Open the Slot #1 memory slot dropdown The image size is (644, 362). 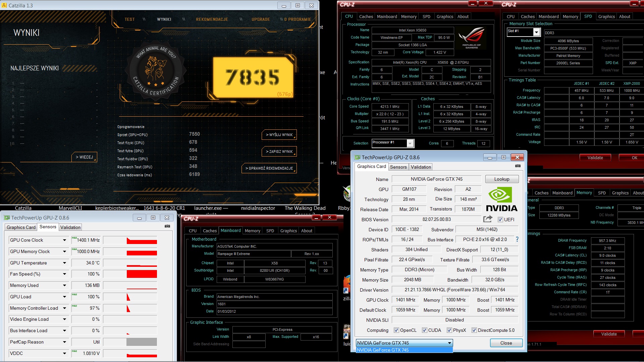[x=537, y=32]
